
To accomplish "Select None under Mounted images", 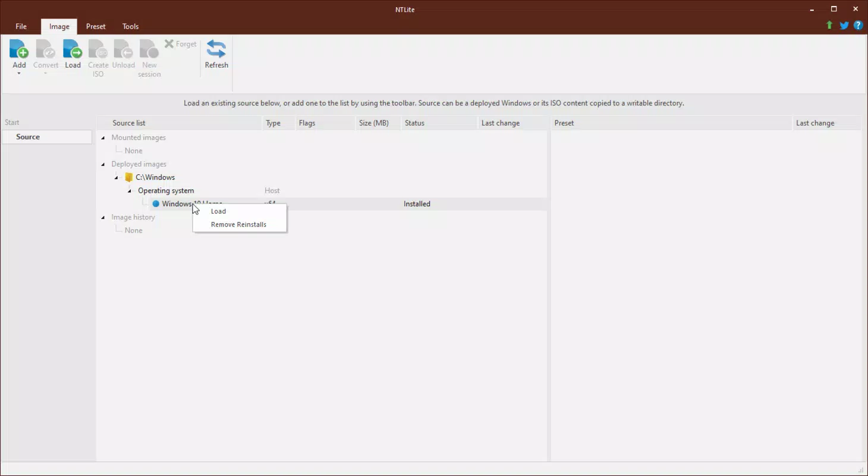I will (133, 151).
